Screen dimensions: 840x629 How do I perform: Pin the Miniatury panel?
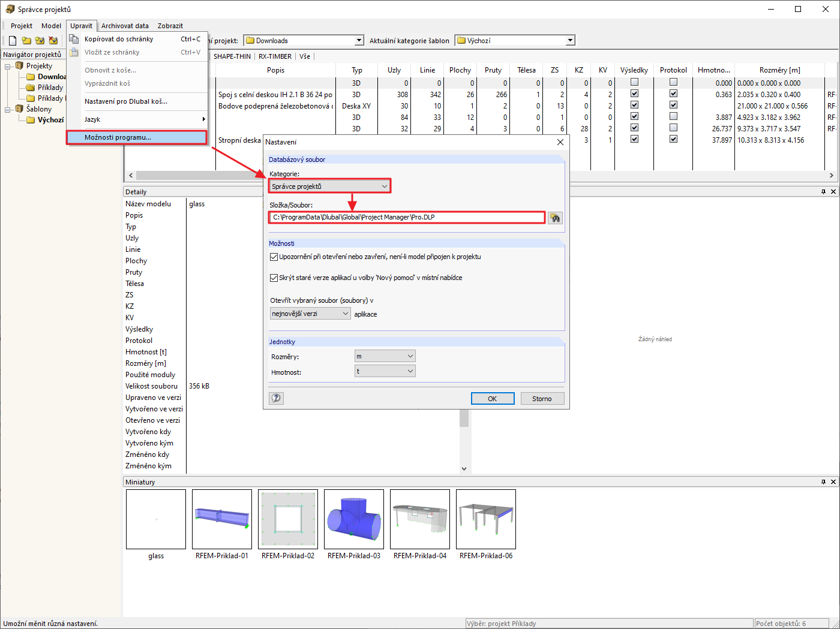(823, 482)
